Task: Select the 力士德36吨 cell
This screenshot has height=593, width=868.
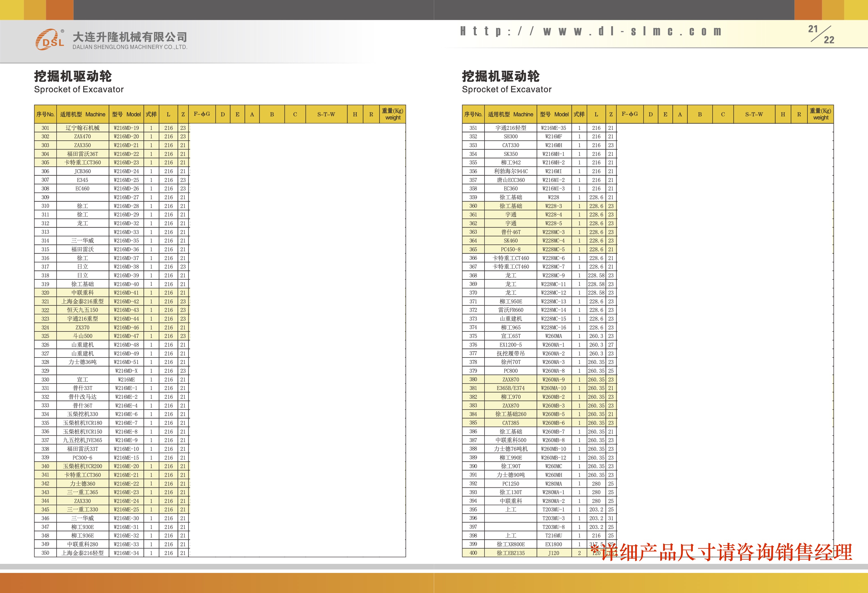Action: (83, 362)
